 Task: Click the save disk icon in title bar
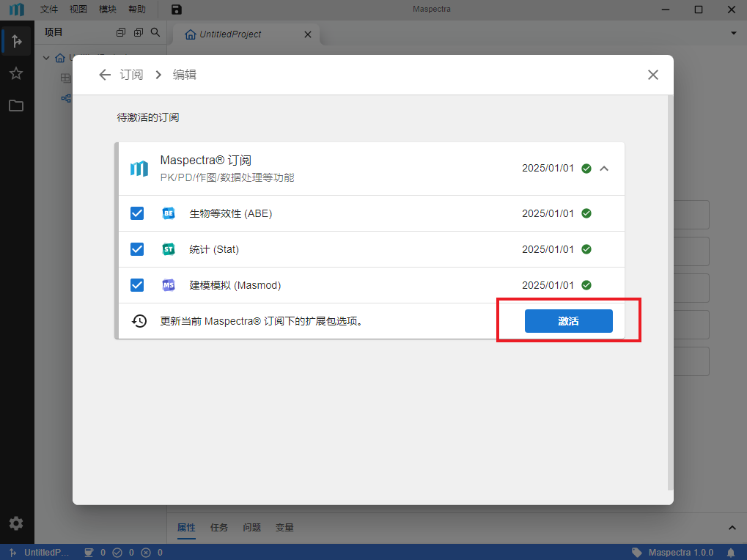[176, 10]
